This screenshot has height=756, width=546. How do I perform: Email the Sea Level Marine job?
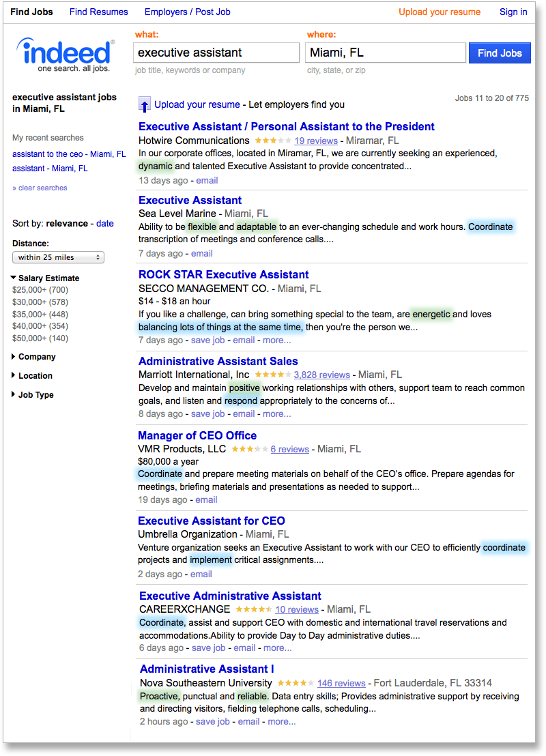point(201,254)
